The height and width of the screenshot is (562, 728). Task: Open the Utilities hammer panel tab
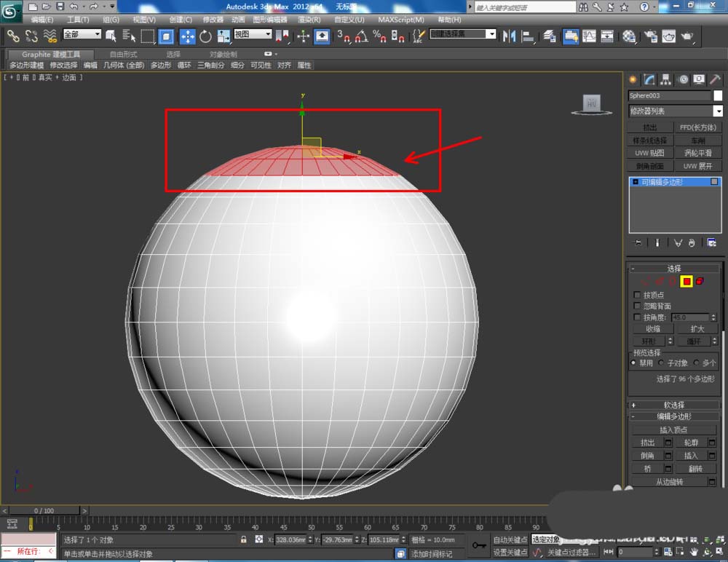[716, 79]
